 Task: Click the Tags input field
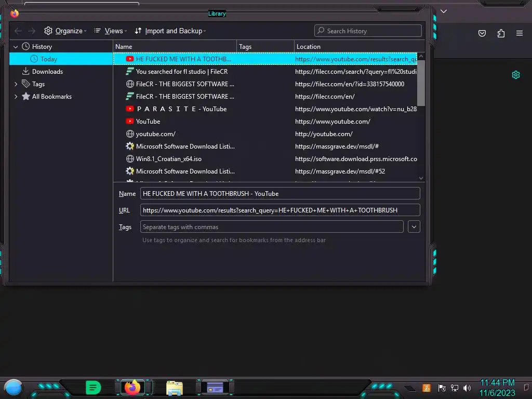pos(271,227)
